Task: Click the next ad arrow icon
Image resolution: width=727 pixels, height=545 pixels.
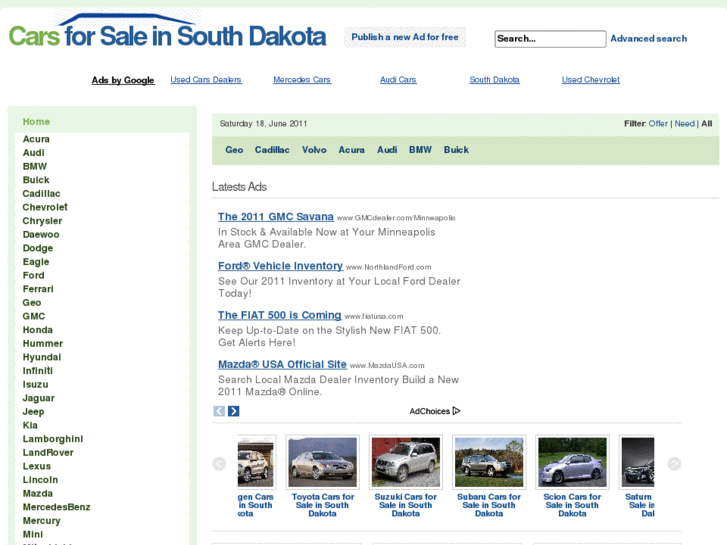Action: point(234,411)
